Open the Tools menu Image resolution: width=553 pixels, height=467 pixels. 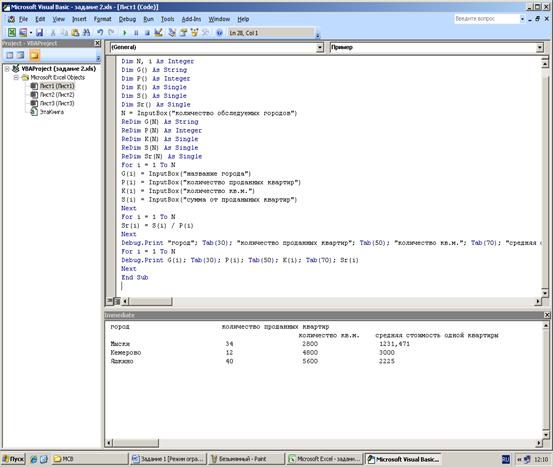click(x=168, y=19)
